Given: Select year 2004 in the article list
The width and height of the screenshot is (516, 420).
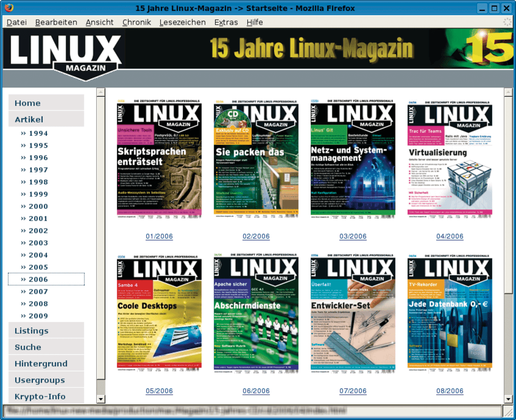Looking at the screenshot, I should [x=34, y=255].
